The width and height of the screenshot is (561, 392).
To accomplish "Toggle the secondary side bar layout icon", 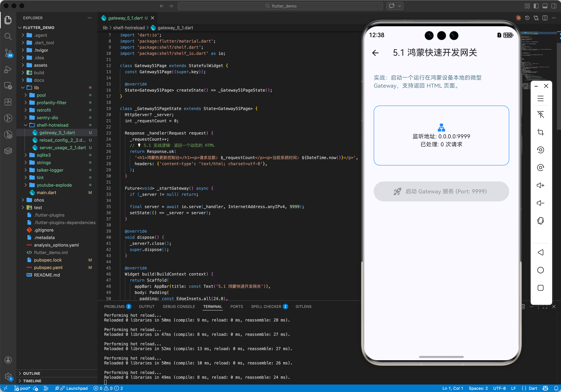I will pos(554,6).
